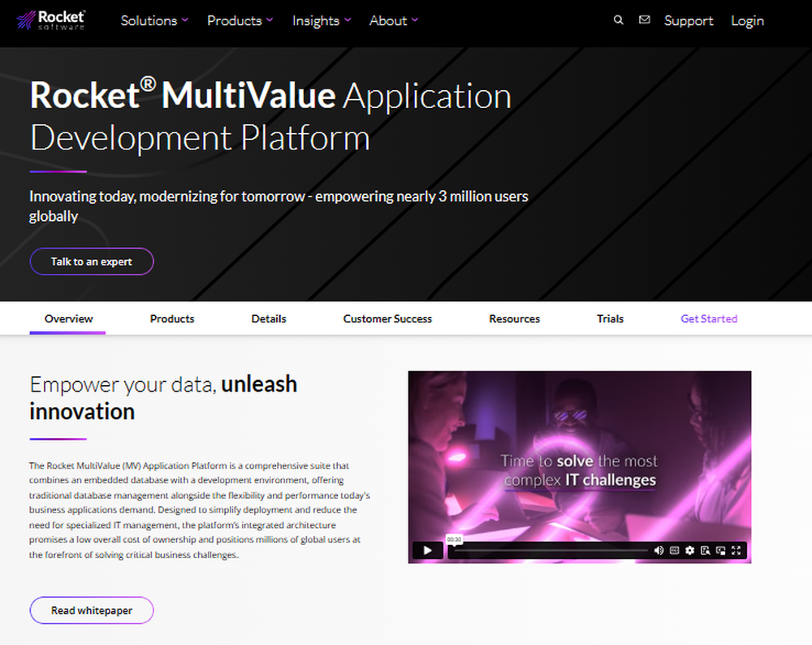Click the heading 'Empower your data, unleash innovation'
Screen dimensions: 812x645
(163, 398)
